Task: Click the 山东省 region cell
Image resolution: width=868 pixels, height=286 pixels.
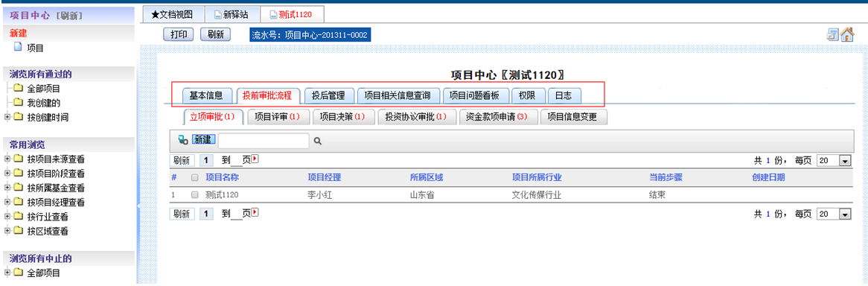Action: 422,195
